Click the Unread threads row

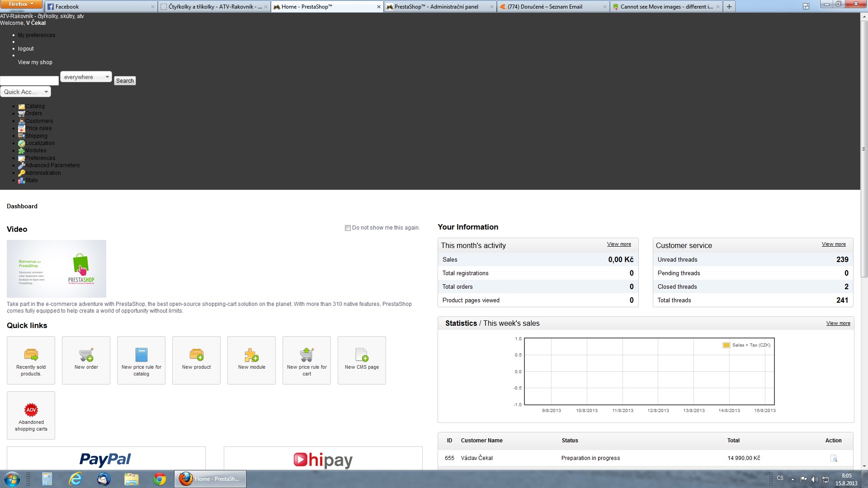753,259
